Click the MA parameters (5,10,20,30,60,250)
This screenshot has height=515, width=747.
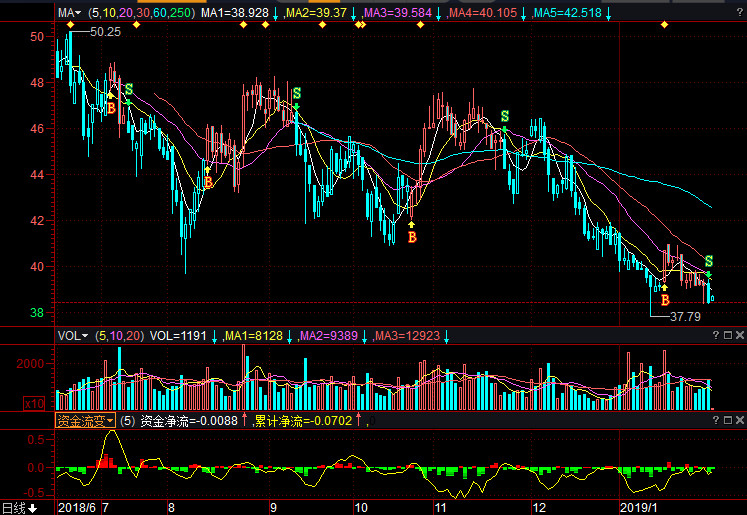(140, 13)
